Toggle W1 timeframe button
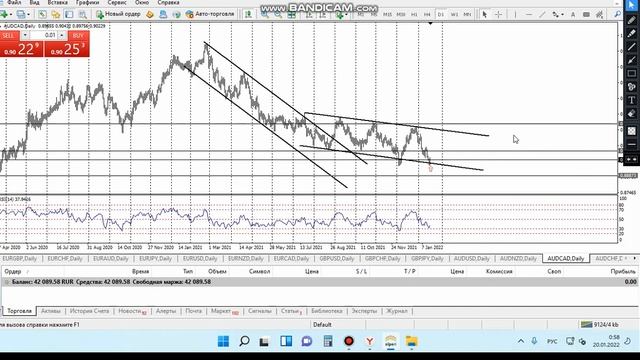This screenshot has width=640, height=360. coord(454,14)
